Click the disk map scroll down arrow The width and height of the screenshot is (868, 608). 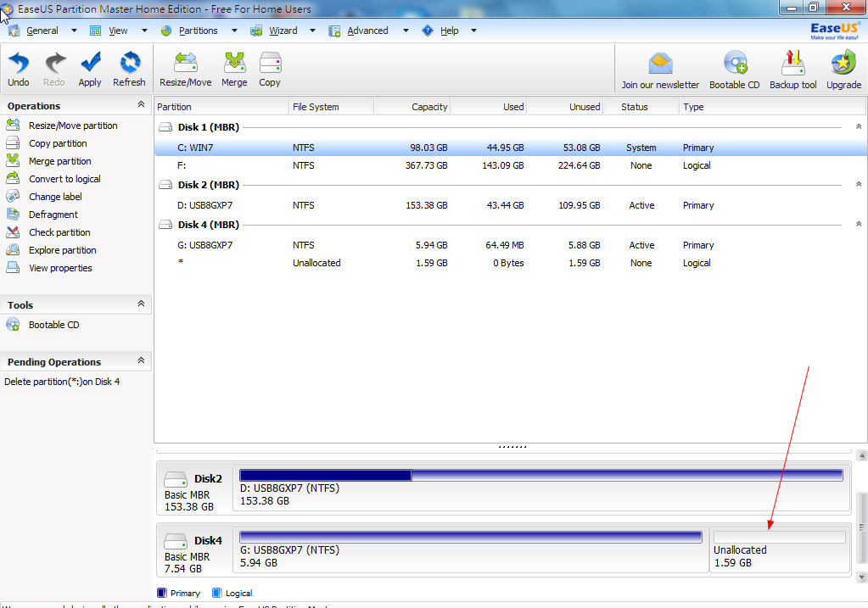pyautogui.click(x=861, y=577)
